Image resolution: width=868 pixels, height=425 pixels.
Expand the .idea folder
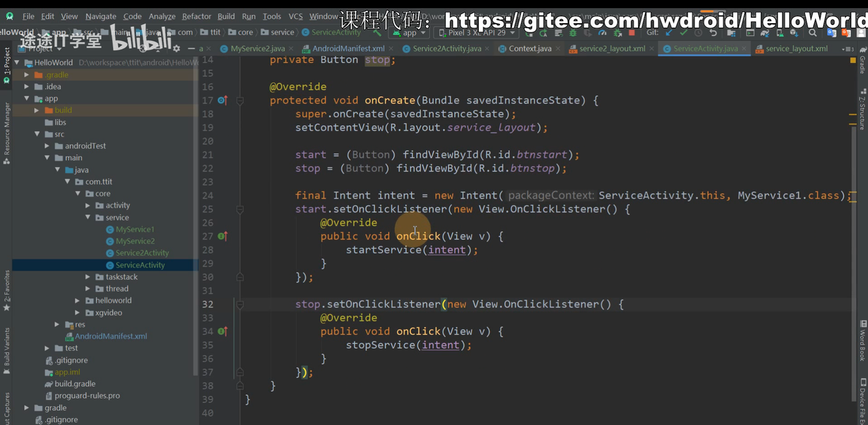[x=27, y=86]
